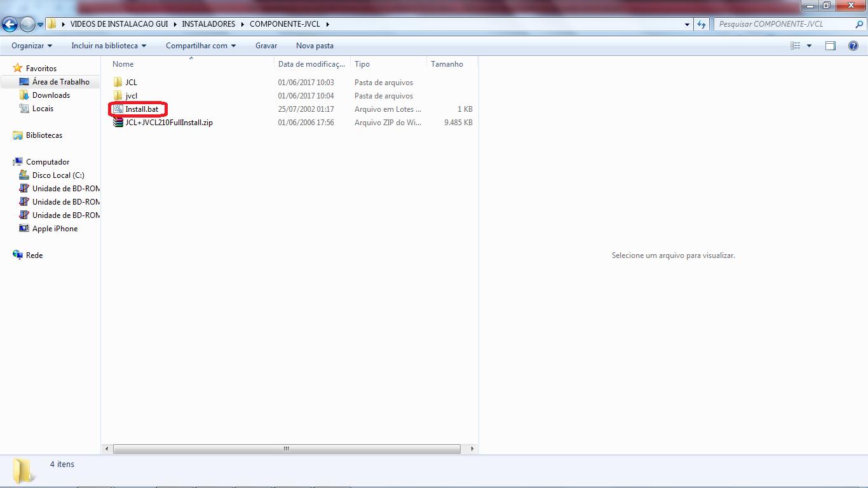Click the Forward navigation arrow button

[x=27, y=25]
